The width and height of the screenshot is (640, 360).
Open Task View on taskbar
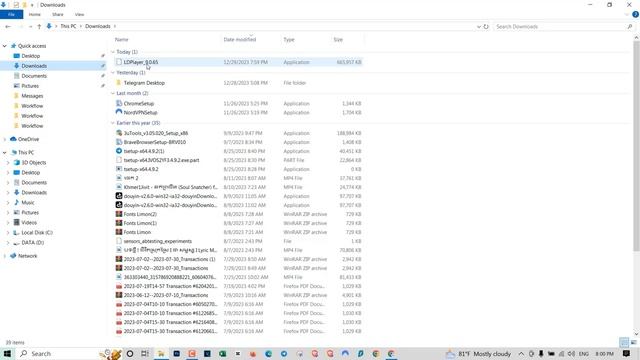click(x=145, y=353)
